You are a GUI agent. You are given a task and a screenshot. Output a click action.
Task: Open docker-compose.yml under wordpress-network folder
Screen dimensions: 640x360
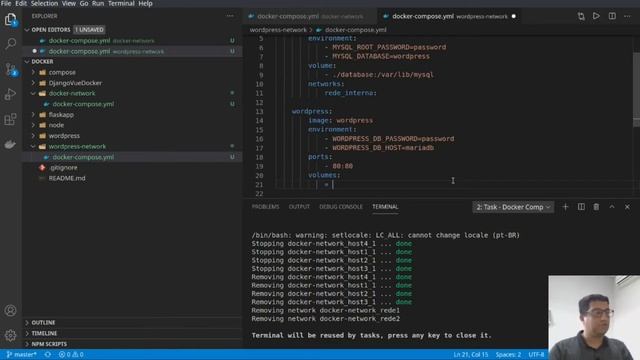pos(83,157)
